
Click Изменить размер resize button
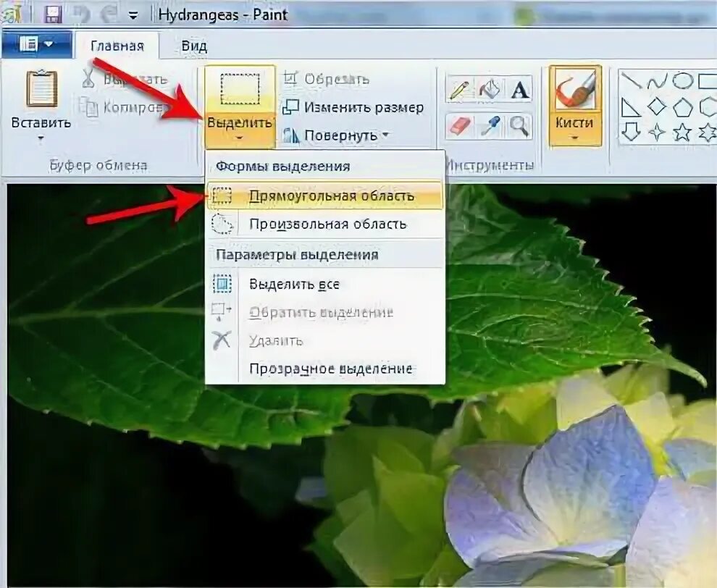click(x=353, y=107)
